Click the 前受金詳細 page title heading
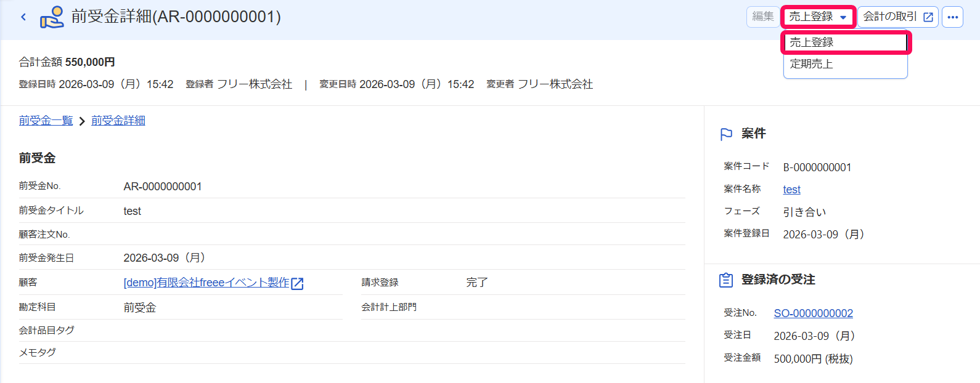The width and height of the screenshot is (980, 383). [176, 17]
